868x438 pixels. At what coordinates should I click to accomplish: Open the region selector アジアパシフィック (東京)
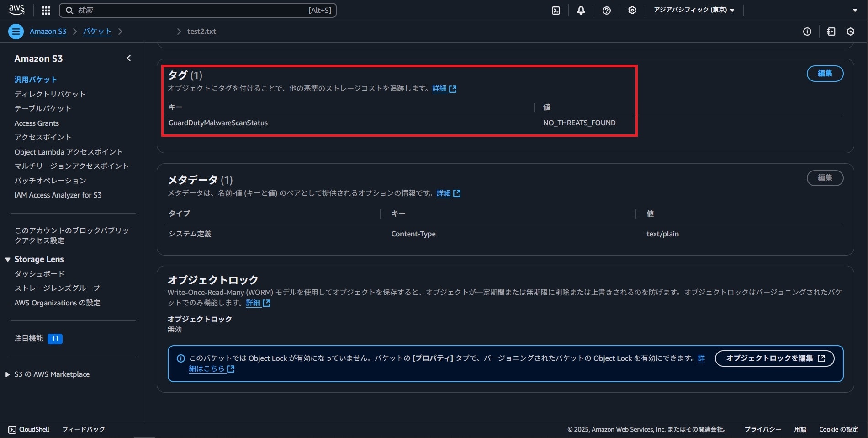pos(693,10)
